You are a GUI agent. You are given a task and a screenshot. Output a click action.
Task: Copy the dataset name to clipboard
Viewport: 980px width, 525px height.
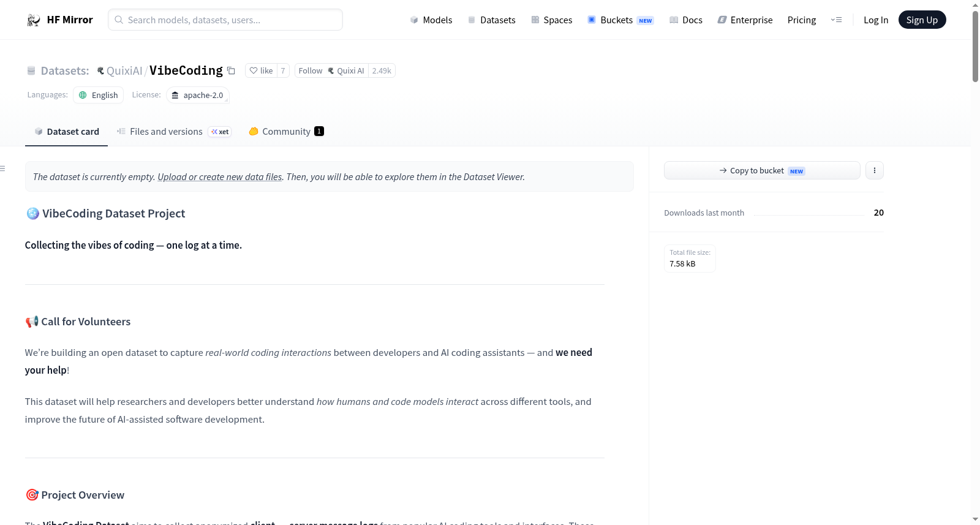pyautogui.click(x=231, y=70)
